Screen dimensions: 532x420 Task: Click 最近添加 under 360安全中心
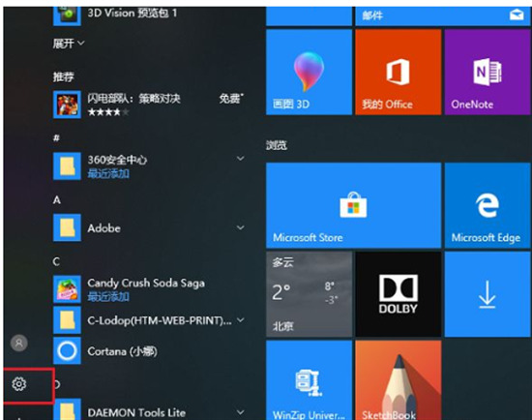(108, 173)
